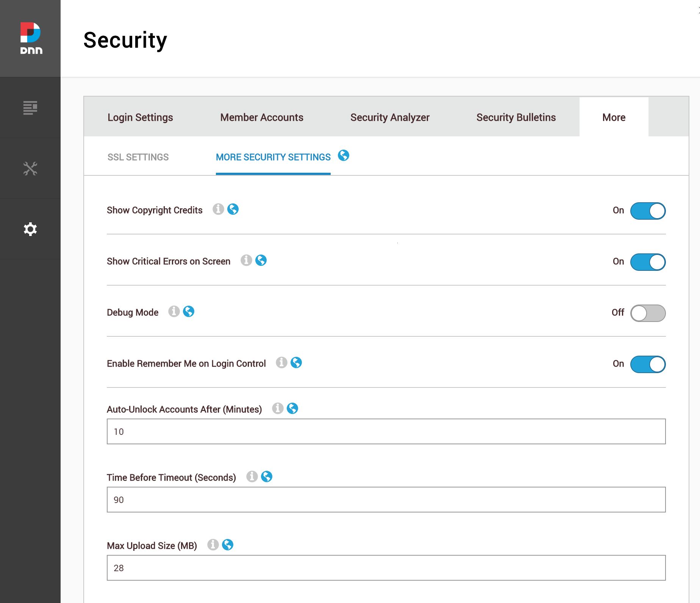Click info icon beside Max Upload Size

(x=213, y=545)
